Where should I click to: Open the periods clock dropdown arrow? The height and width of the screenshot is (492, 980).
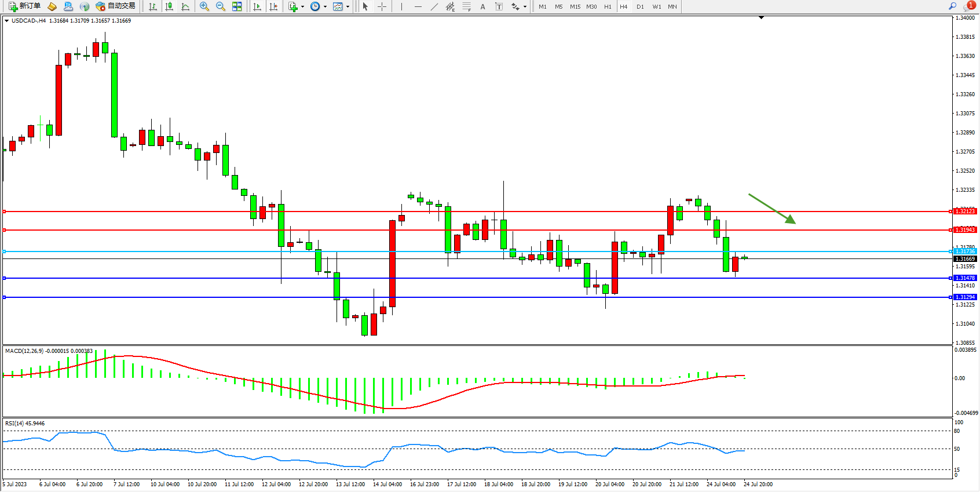tap(325, 7)
